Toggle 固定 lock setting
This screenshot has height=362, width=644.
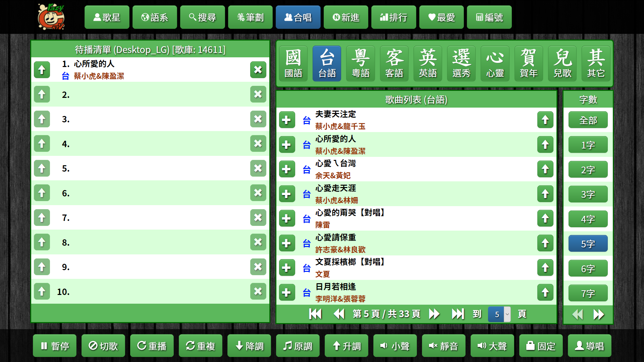(541, 346)
